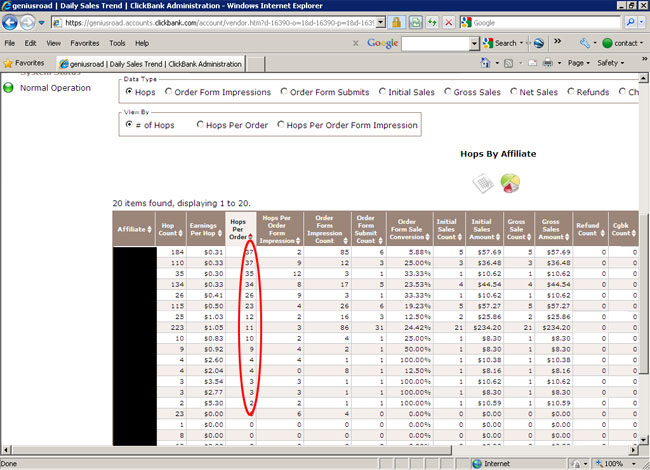Open the search provider dropdown arrow
The image size is (650, 470).
[x=642, y=22]
